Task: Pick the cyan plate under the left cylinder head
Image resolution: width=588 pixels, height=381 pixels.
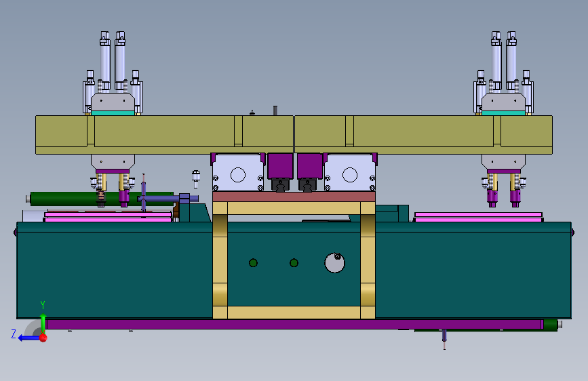Action: pyautogui.click(x=113, y=113)
